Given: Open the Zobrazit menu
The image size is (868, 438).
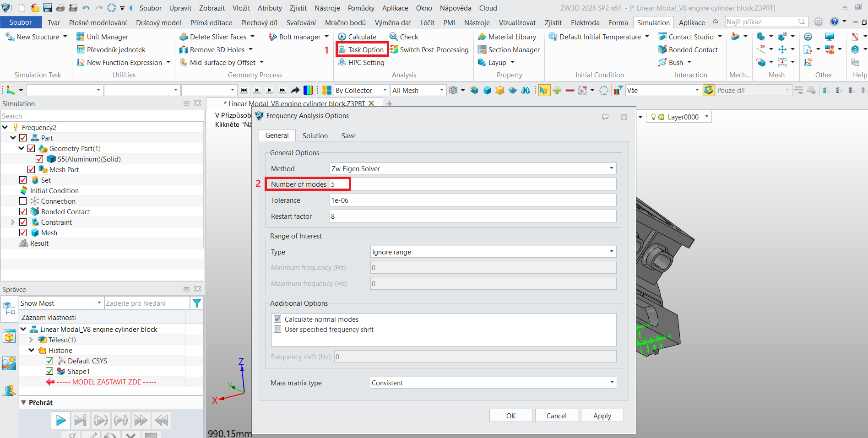Looking at the screenshot, I should click(x=212, y=8).
